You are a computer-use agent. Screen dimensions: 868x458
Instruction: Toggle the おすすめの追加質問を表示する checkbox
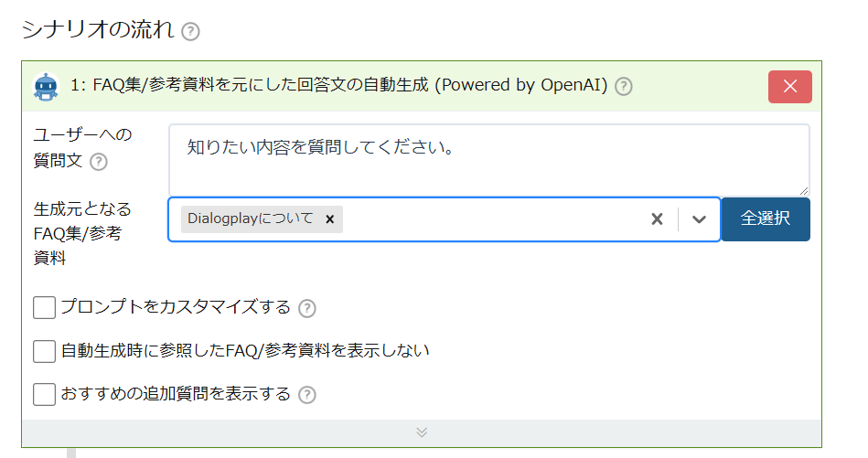pyautogui.click(x=44, y=394)
